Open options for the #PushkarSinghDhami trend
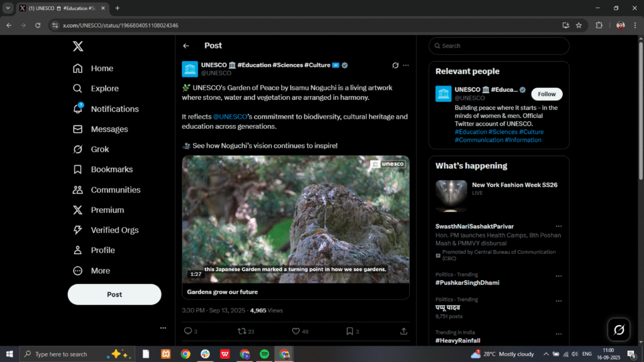 559,275
